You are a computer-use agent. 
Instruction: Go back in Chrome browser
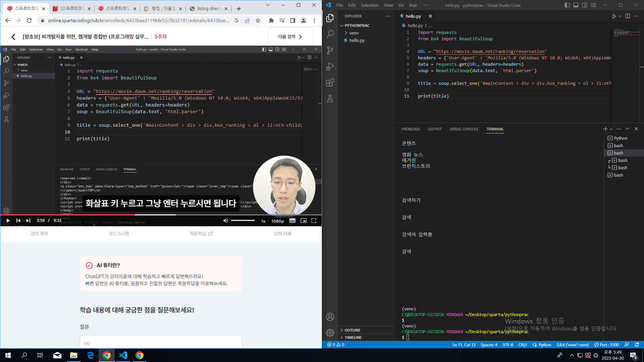point(8,20)
